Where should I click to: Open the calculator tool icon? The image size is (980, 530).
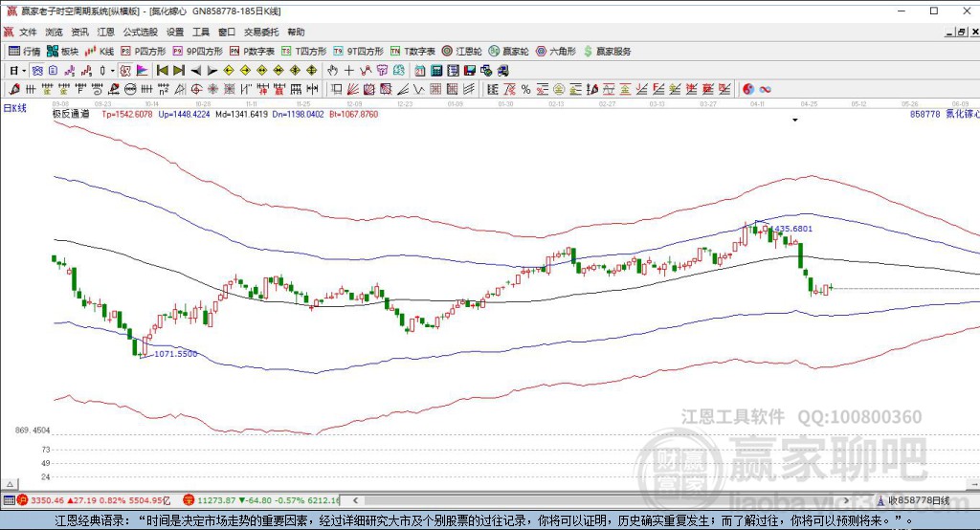coord(436,71)
